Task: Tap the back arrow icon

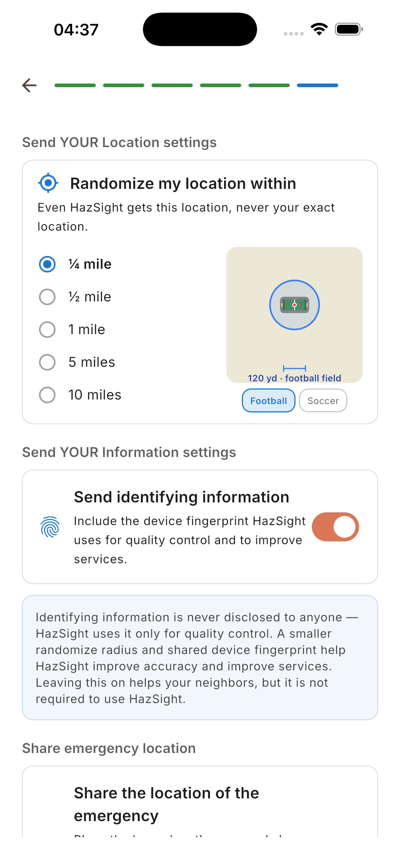Action: 29,85
